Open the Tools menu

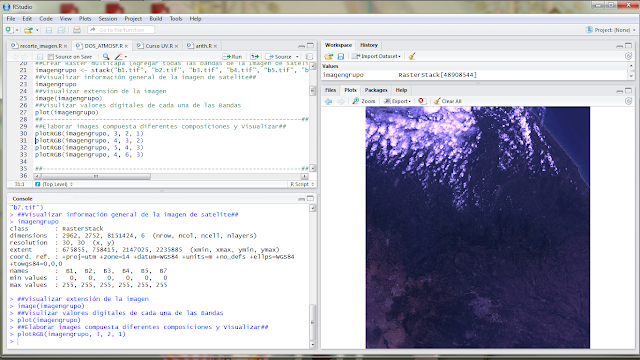[x=176, y=19]
